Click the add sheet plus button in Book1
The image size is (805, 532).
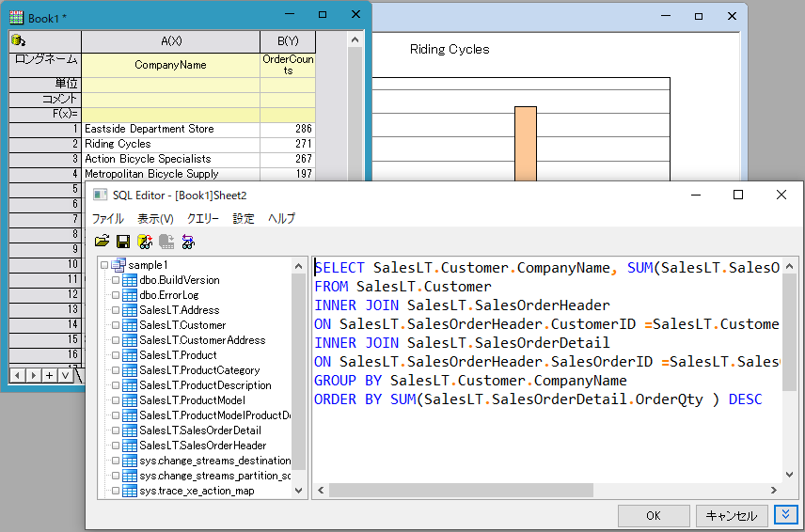[x=49, y=375]
